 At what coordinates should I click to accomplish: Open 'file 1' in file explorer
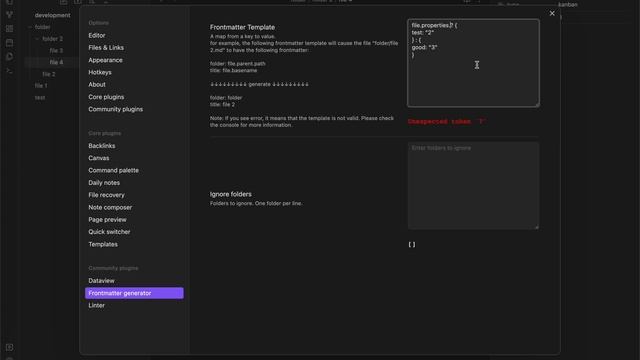coord(41,86)
